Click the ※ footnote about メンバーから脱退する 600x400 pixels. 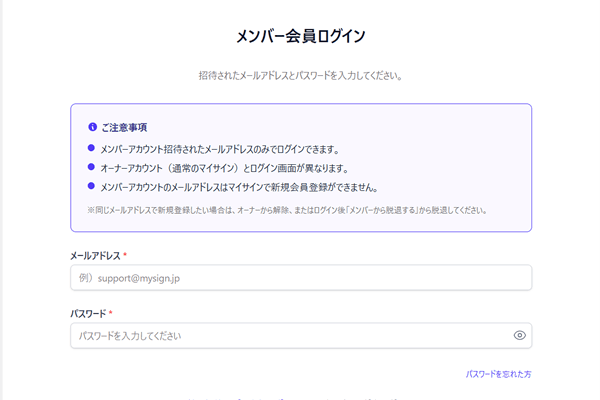pos(287,210)
